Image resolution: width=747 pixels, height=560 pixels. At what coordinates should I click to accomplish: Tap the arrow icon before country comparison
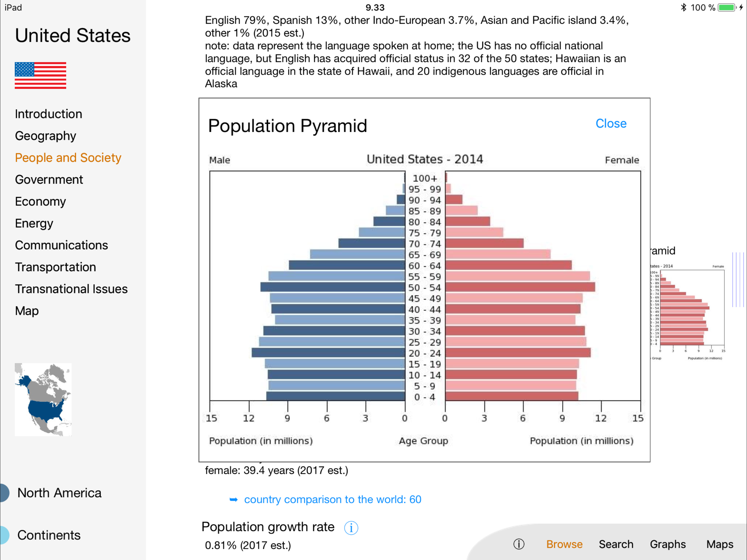233,500
